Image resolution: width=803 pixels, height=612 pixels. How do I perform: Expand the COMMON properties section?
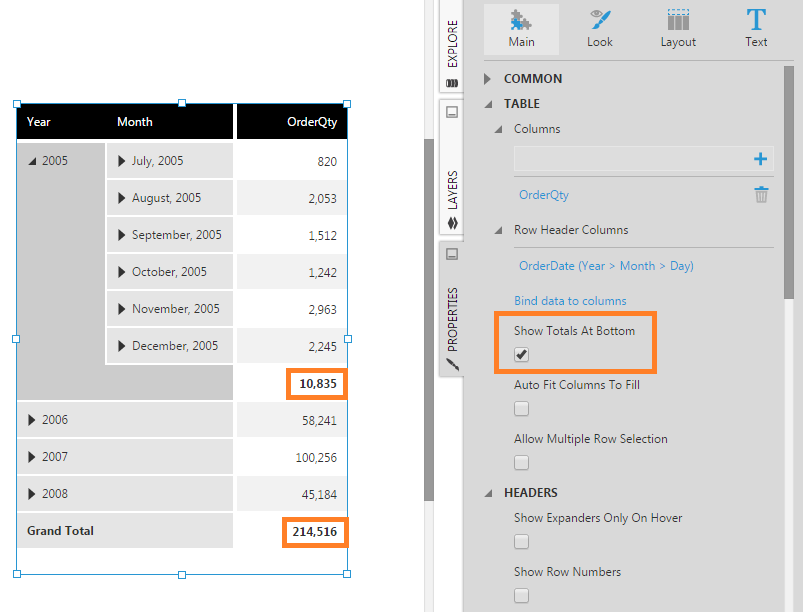pyautogui.click(x=488, y=79)
